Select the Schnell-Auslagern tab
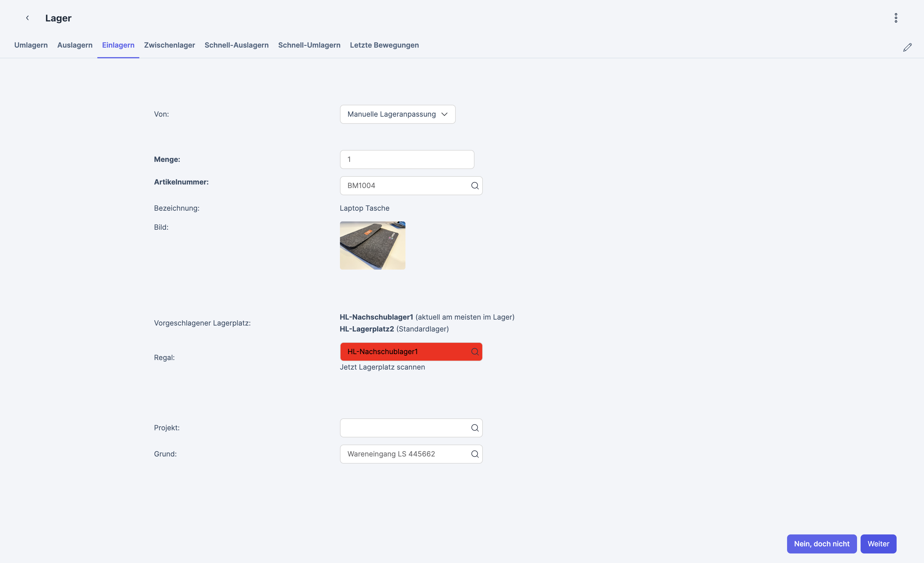 click(236, 45)
